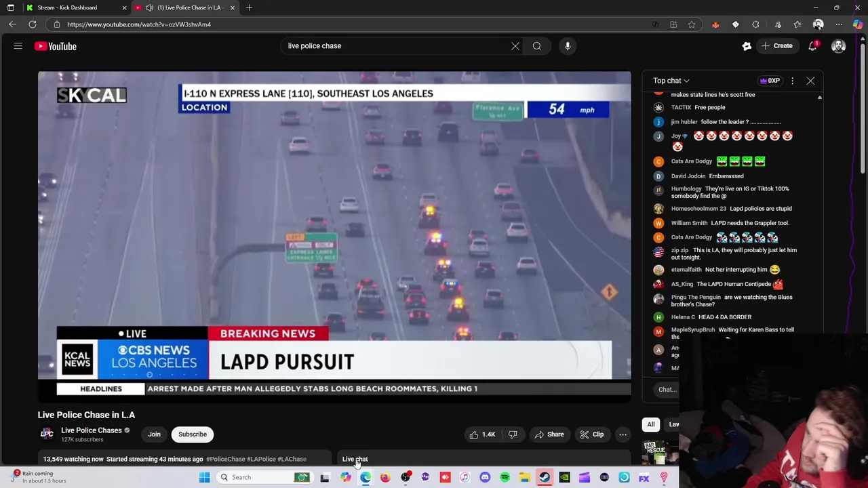The width and height of the screenshot is (868, 488).
Task: Subscribe to Live Police Chases
Action: [x=193, y=434]
